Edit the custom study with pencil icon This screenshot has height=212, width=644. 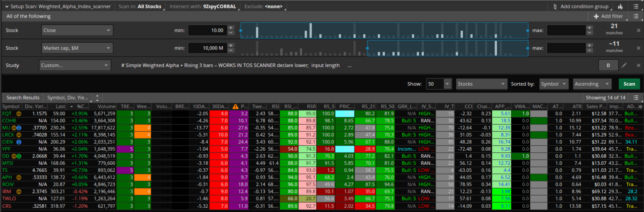pos(624,65)
